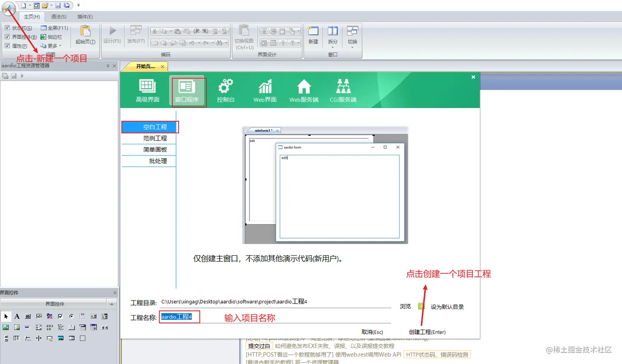Open the HTTP状态码、错误码检测 link
This screenshot has width=622, height=364.
pyautogui.click(x=437, y=355)
